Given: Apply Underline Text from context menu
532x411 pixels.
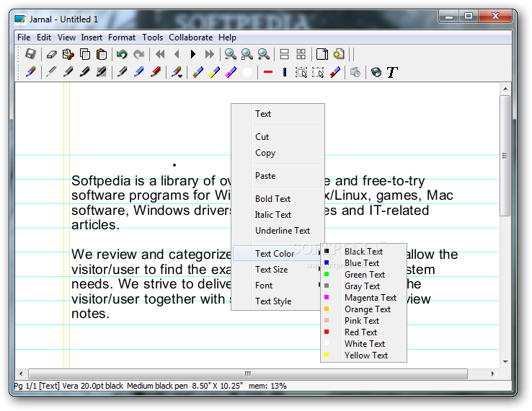Looking at the screenshot, I should point(278,231).
